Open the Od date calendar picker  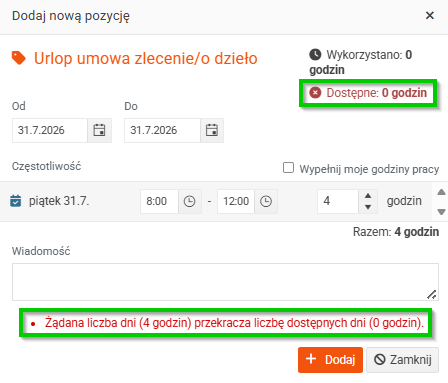coord(99,130)
